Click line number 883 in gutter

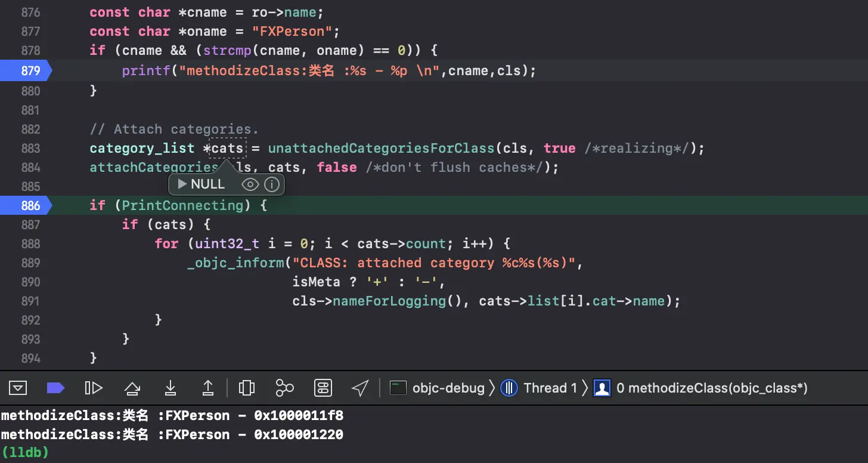tap(30, 149)
